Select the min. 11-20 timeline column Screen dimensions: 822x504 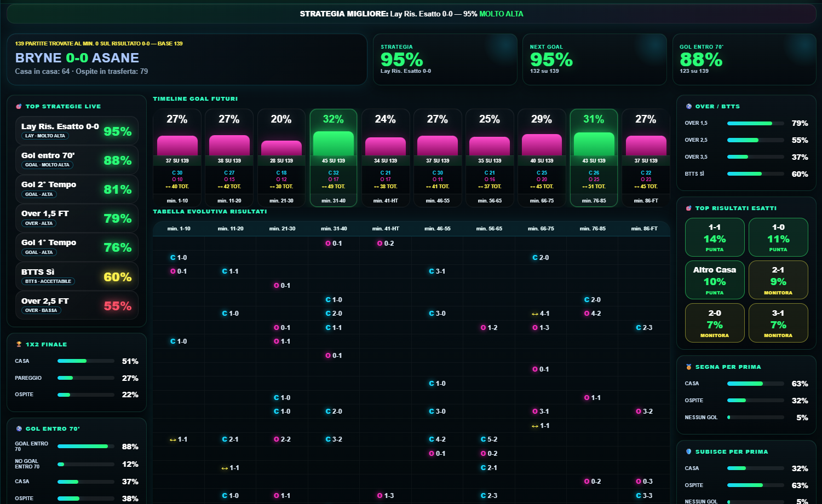coord(229,158)
